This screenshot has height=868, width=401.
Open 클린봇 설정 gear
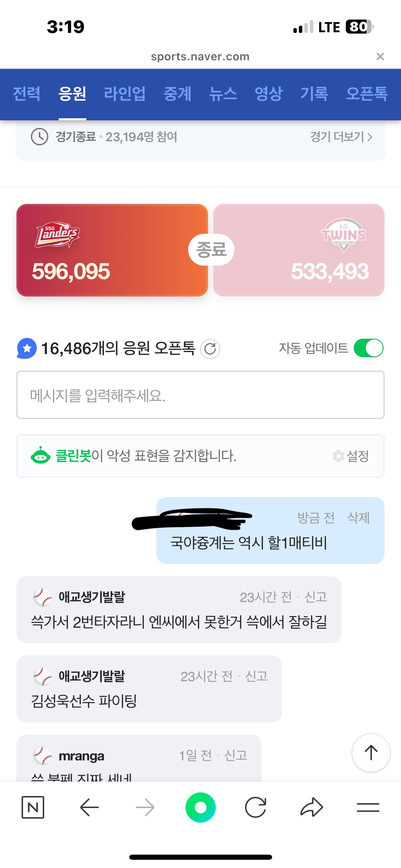pyautogui.click(x=351, y=456)
